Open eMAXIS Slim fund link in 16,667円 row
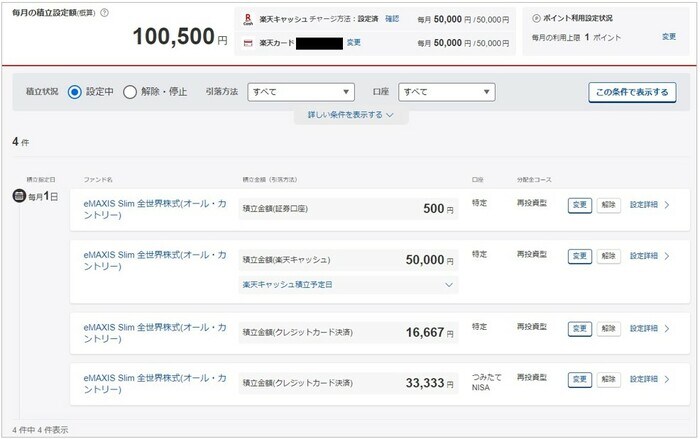This screenshot has width=700, height=439. click(x=155, y=333)
